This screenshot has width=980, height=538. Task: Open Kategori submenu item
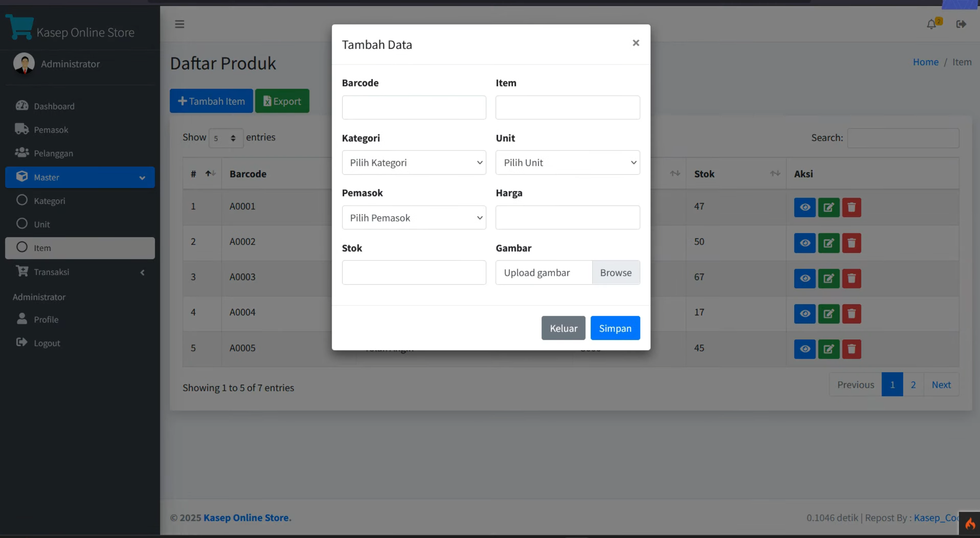80,200
